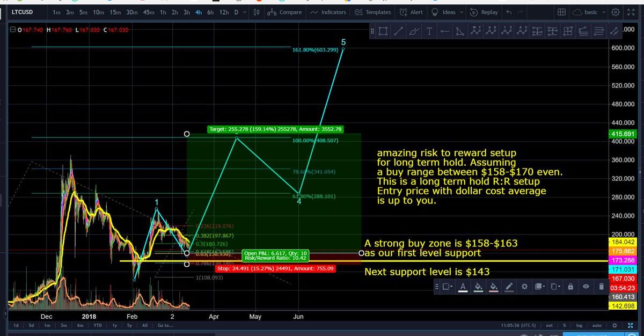The width and height of the screenshot is (644, 336).
Task: Open the Indicators list
Action: tap(328, 12)
